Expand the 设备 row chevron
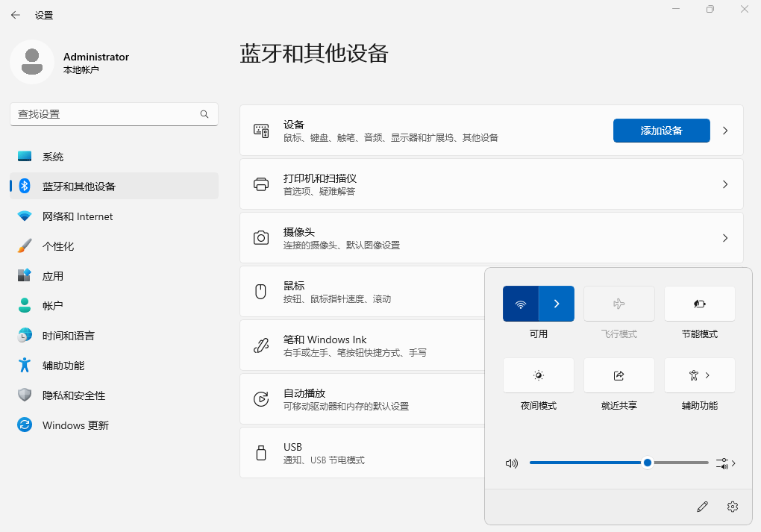The image size is (761, 532). [x=725, y=131]
